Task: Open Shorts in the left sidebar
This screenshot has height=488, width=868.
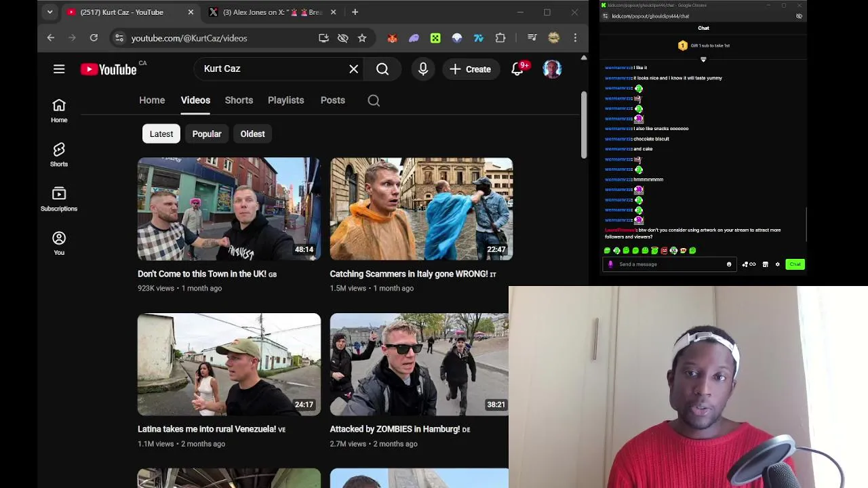Action: (x=59, y=155)
